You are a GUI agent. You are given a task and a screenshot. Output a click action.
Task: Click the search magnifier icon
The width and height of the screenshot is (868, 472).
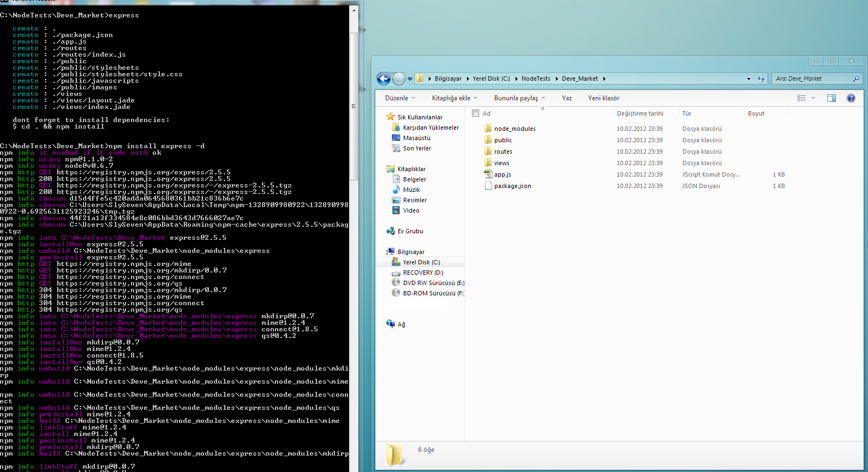(x=856, y=79)
